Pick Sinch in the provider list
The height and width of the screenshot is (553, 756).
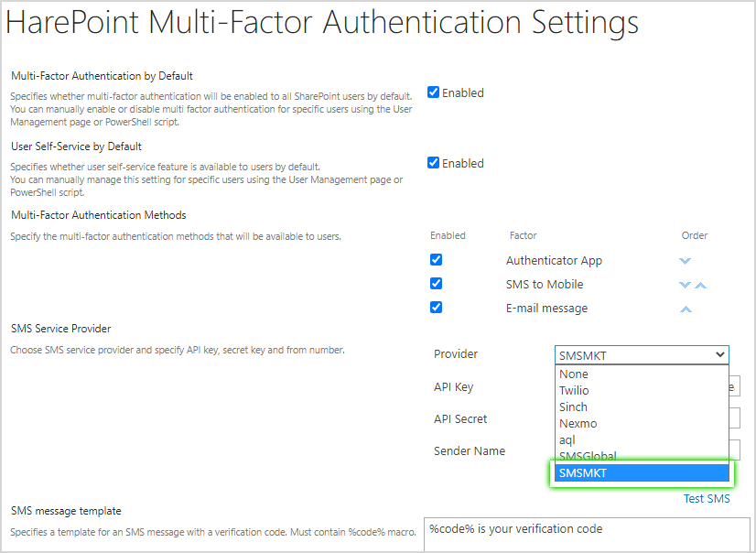[573, 407]
